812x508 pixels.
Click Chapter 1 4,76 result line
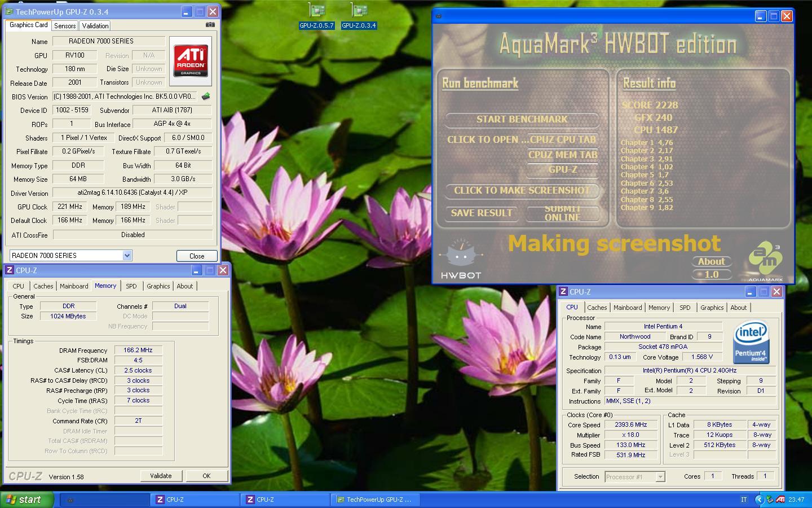coord(647,143)
